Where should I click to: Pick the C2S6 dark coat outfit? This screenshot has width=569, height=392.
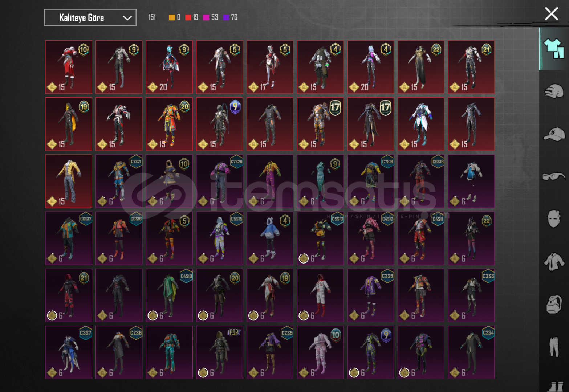[x=119, y=352]
